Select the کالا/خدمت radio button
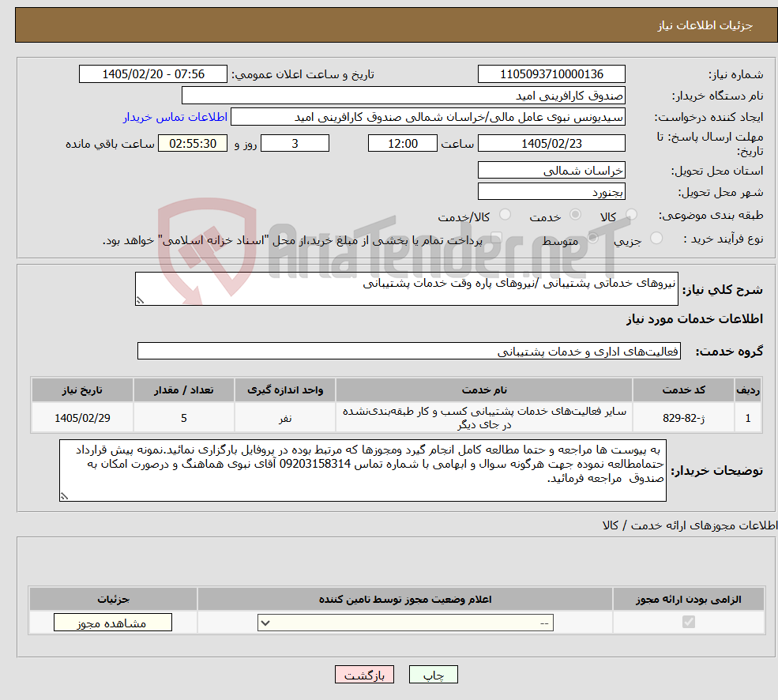The image size is (778, 700). [505, 214]
